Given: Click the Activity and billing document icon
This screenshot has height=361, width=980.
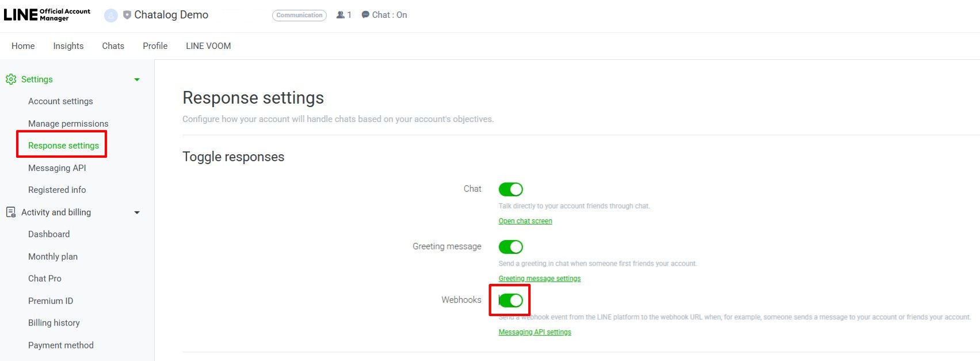Looking at the screenshot, I should (11, 212).
